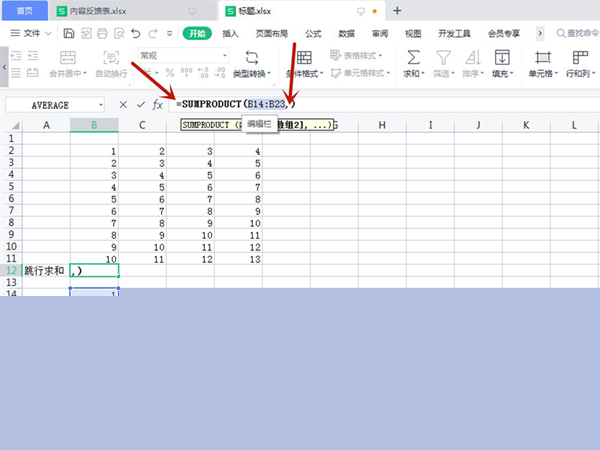The image size is (600, 450).
Task: Click the 文件 menu button
Action: [x=31, y=34]
